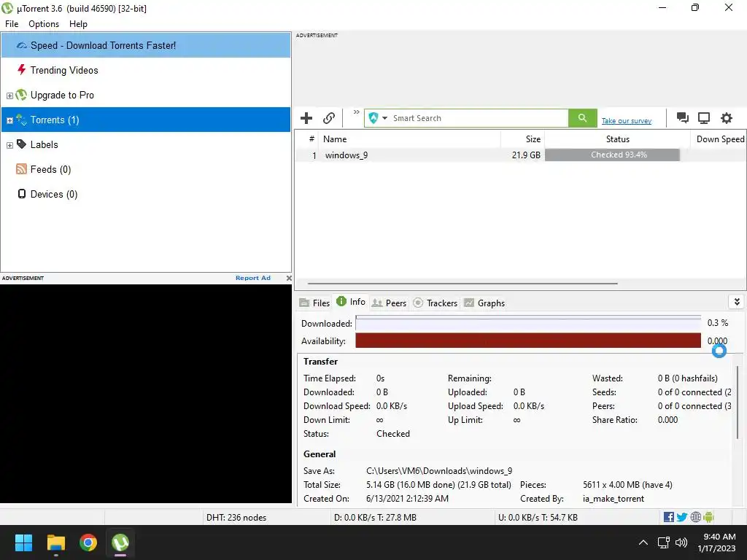Expand the Torrents tree node
The width and height of the screenshot is (747, 560).
pyautogui.click(x=9, y=120)
